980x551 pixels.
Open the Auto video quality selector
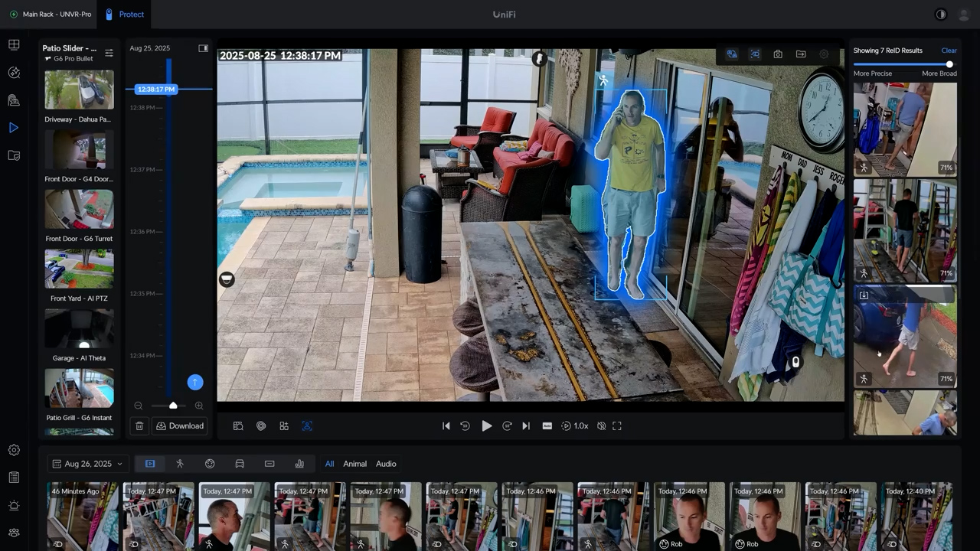point(547,426)
